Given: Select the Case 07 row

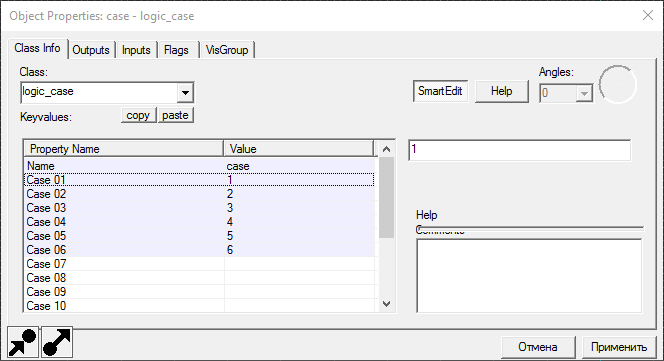Looking at the screenshot, I should (199, 264).
